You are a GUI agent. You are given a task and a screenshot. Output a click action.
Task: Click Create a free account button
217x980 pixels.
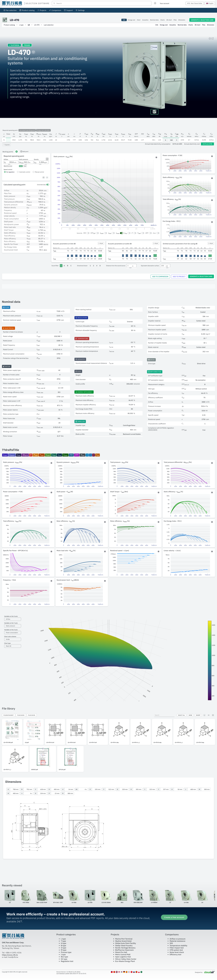(174, 917)
